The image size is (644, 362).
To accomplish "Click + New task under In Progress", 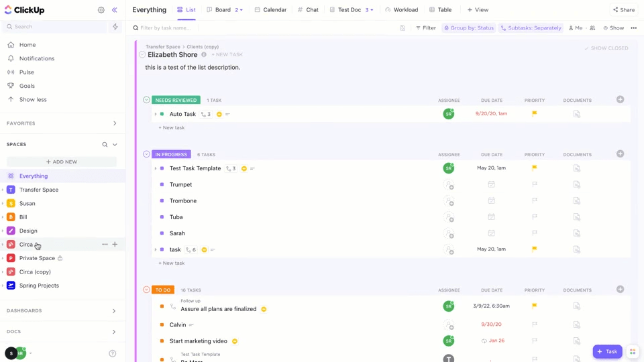I will click(x=172, y=263).
